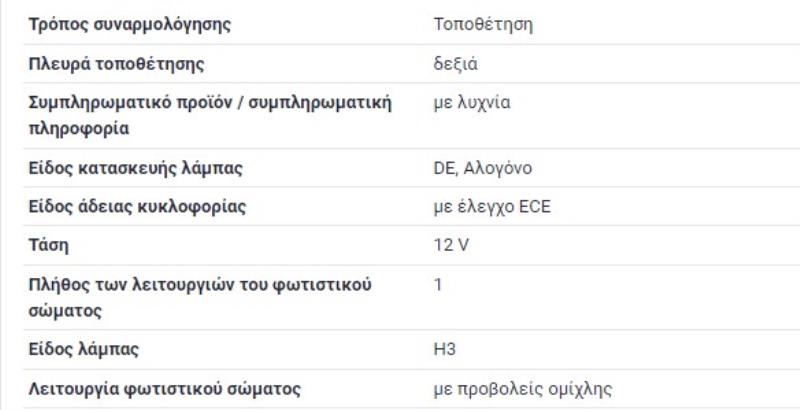
Task: Select the 'H3' lamp type value
Action: click(x=445, y=349)
